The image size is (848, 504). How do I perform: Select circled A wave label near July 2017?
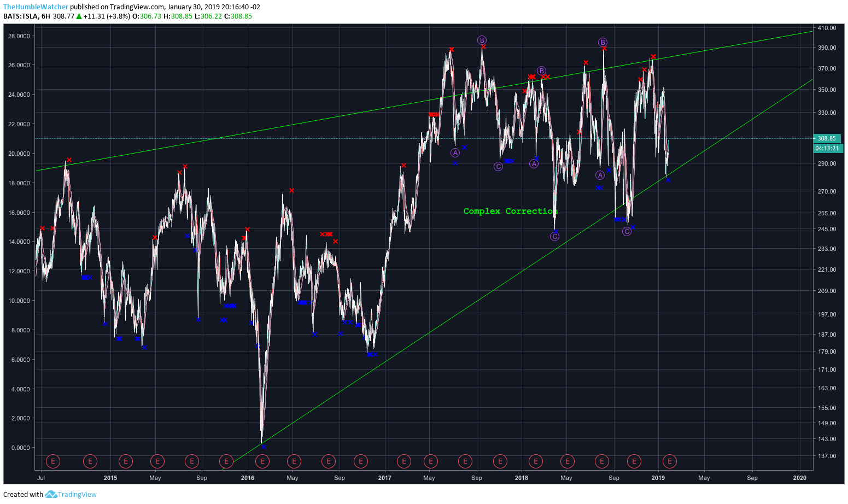click(455, 153)
